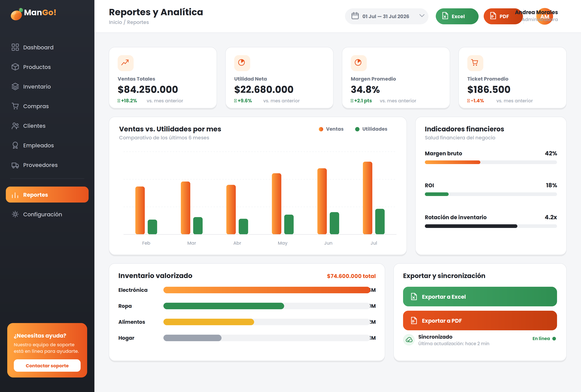Toggle the Ventas legend series
The image size is (581, 392).
(331, 129)
